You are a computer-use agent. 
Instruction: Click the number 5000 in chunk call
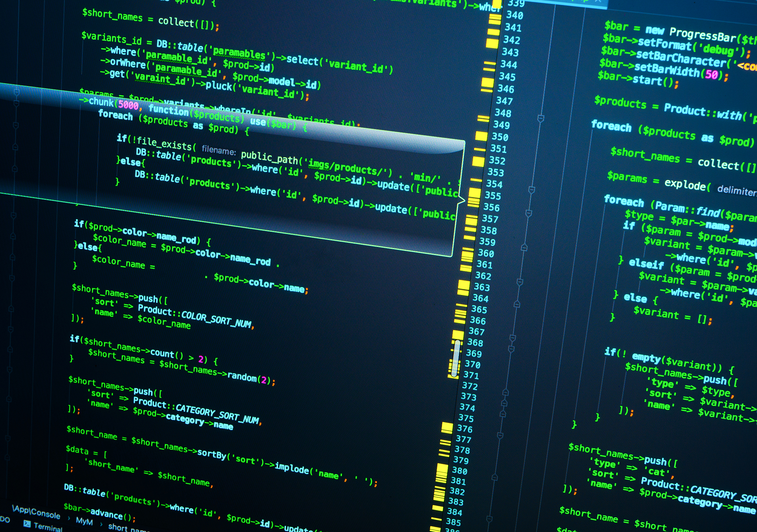[x=128, y=105]
